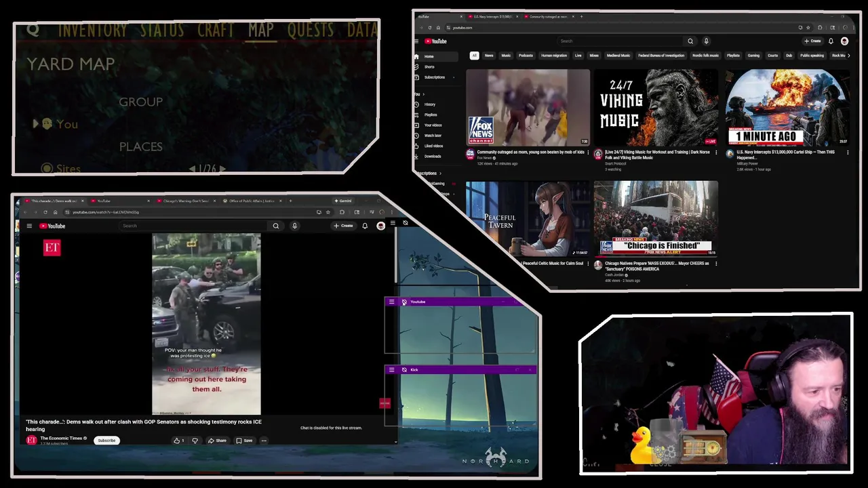Open Gemini button in left browser tab bar

pyautogui.click(x=343, y=201)
